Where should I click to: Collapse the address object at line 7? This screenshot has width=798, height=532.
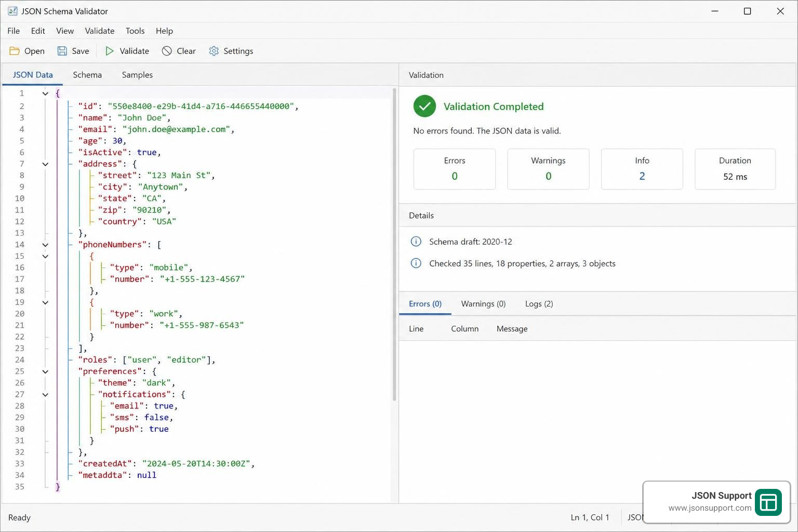[45, 164]
